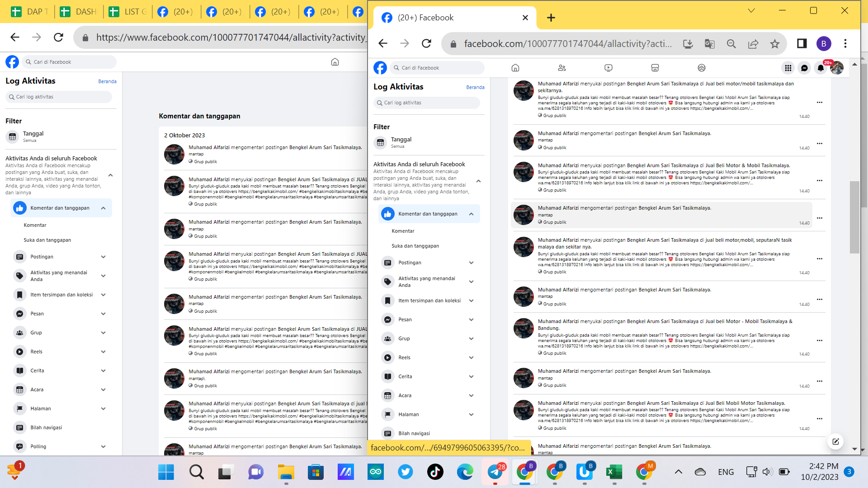868x488 pixels.
Task: Click the zoom magnifier icon in address bar
Action: [731, 43]
